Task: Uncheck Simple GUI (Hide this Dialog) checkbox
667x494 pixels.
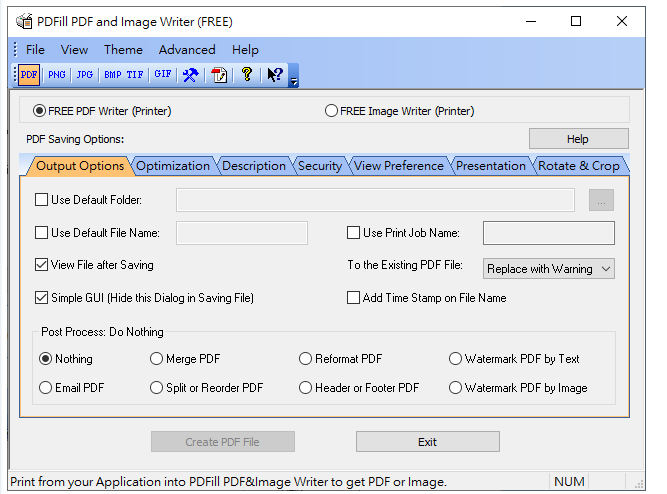Action: tap(41, 297)
